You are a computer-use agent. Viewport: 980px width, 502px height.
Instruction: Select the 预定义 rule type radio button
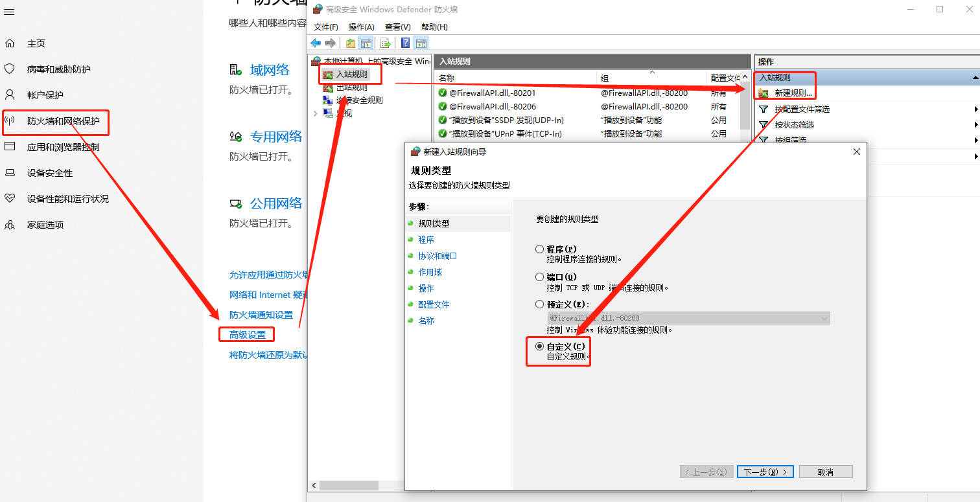(539, 304)
